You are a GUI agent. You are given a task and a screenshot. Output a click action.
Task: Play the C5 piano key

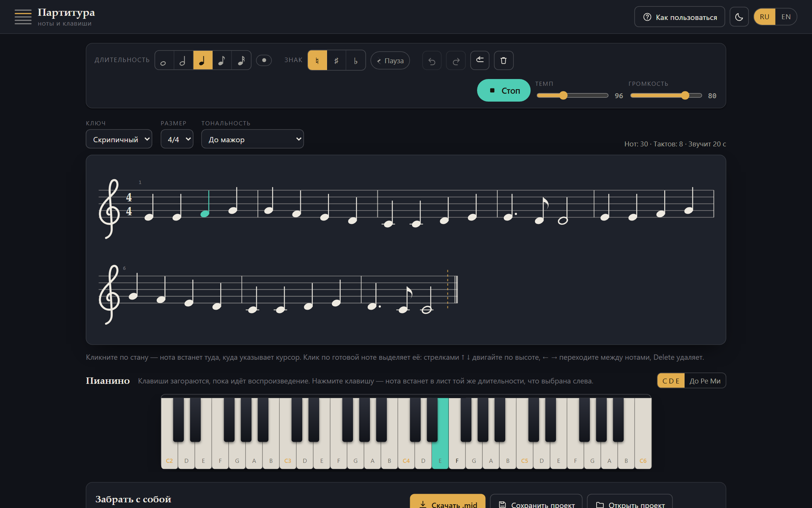pos(525,455)
